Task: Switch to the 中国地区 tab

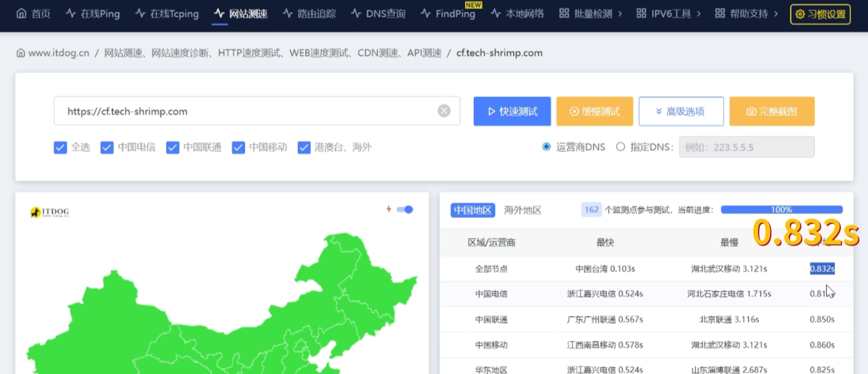Action: (472, 210)
